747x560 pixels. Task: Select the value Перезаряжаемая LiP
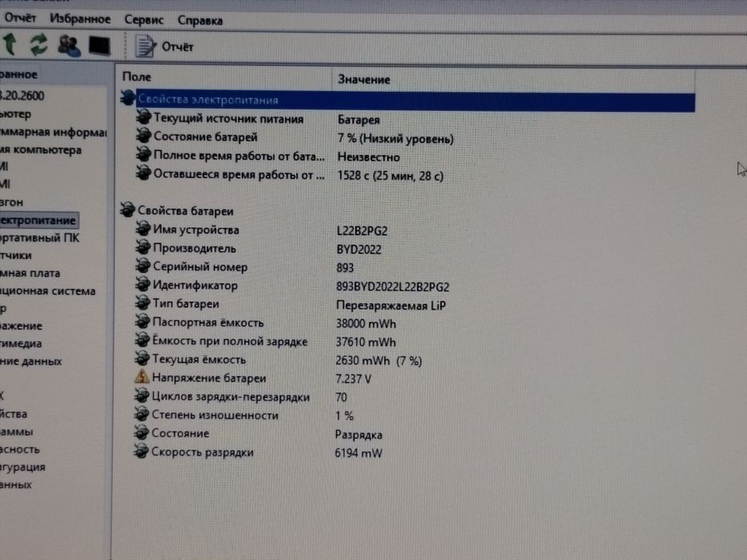pos(392,306)
